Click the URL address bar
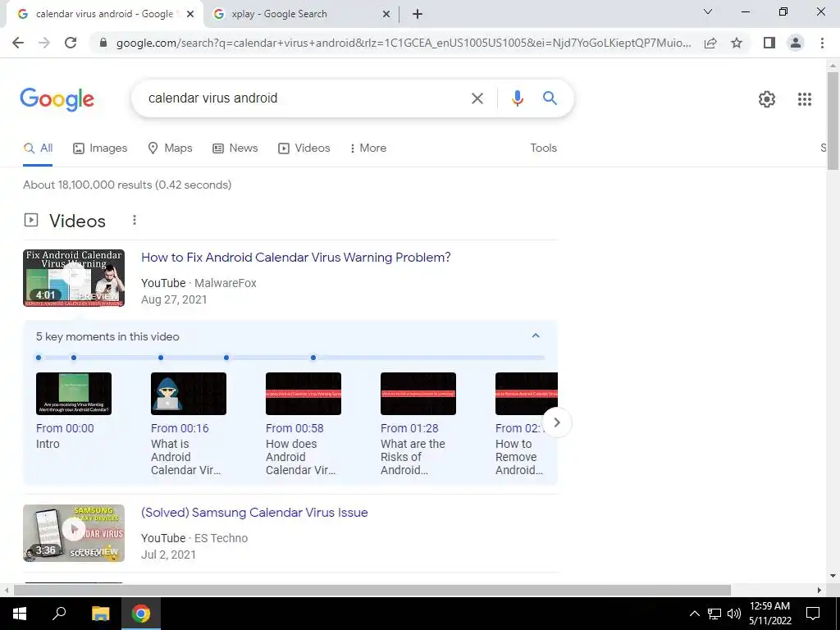Viewport: 840px width, 630px height. (403, 43)
